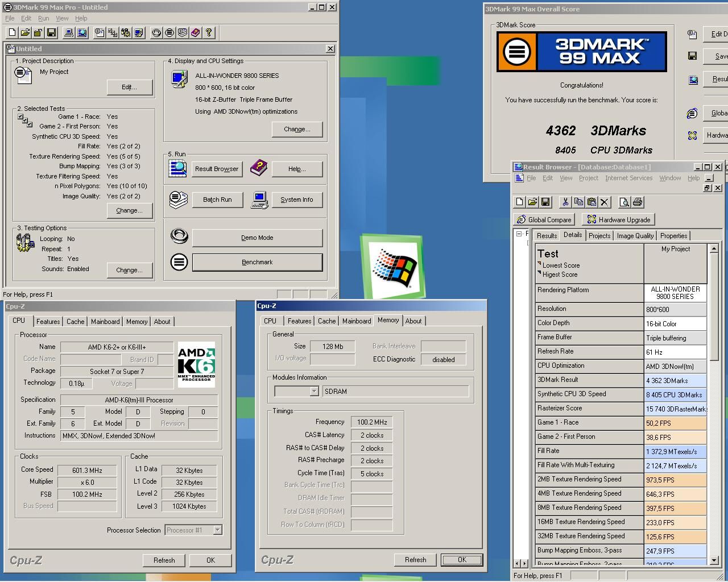Open Processor Selection dropdown in Cpu-Z

(x=217, y=530)
